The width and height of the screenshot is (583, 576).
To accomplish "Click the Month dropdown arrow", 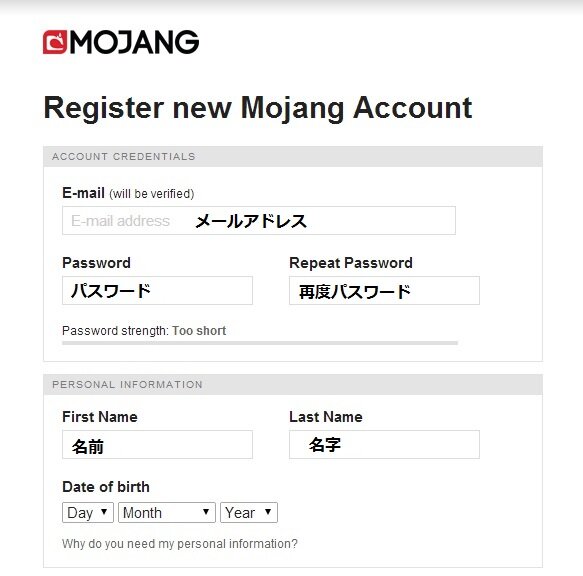I will tap(206, 512).
